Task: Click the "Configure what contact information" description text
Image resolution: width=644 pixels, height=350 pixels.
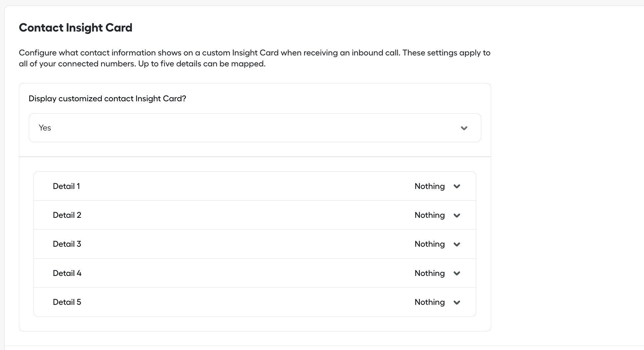Action: 255,58
